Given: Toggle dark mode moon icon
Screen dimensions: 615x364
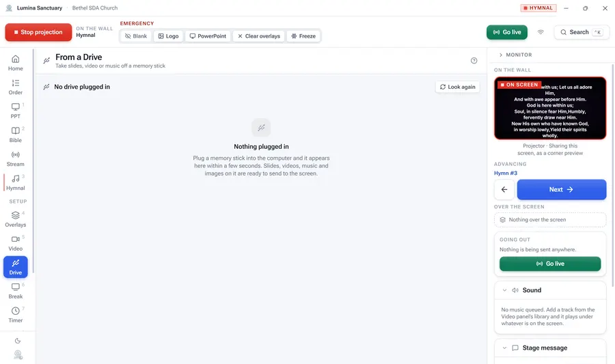Looking at the screenshot, I should pyautogui.click(x=18, y=341).
